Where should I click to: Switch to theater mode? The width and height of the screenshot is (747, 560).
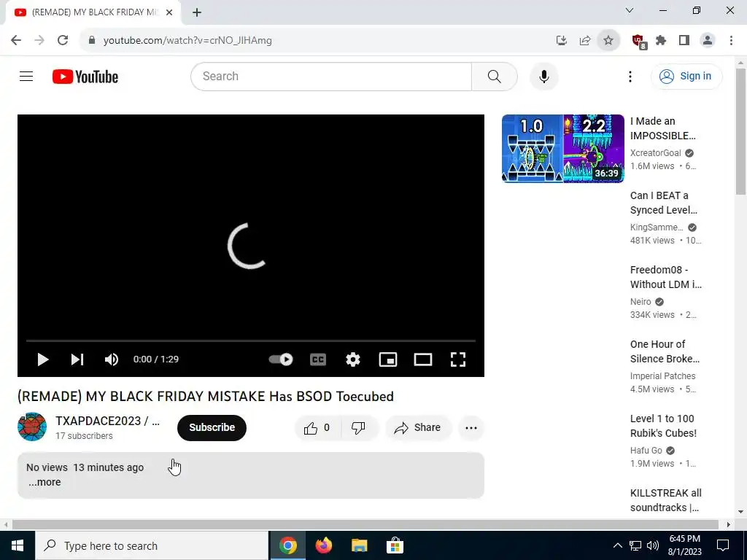click(422, 359)
